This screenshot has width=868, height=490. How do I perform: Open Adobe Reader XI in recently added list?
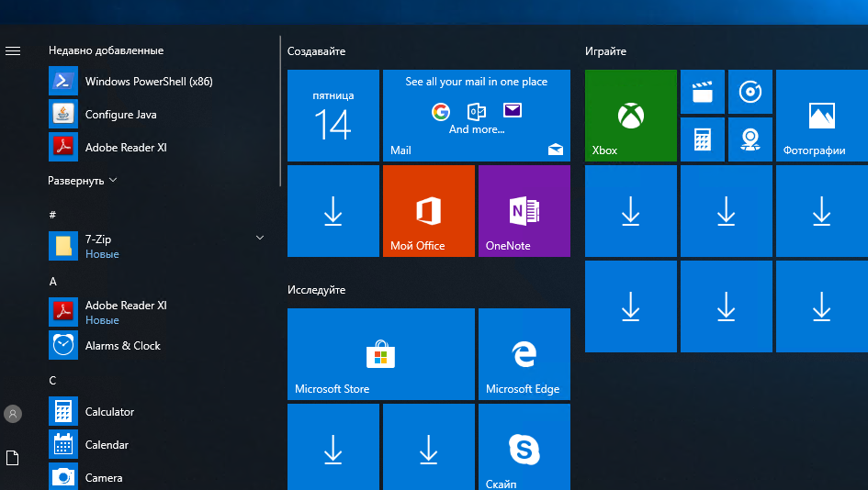click(x=158, y=147)
